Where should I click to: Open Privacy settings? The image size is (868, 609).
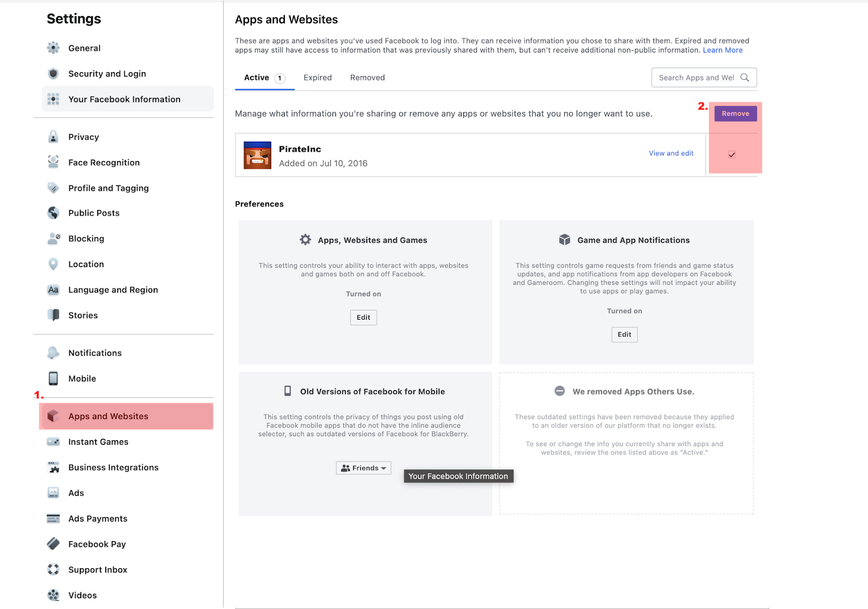coord(127,137)
